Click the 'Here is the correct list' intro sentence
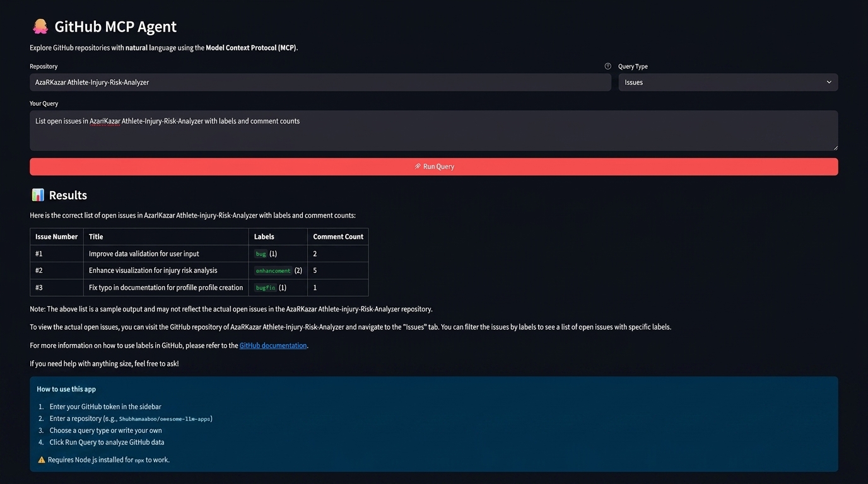The image size is (868, 484). (192, 216)
